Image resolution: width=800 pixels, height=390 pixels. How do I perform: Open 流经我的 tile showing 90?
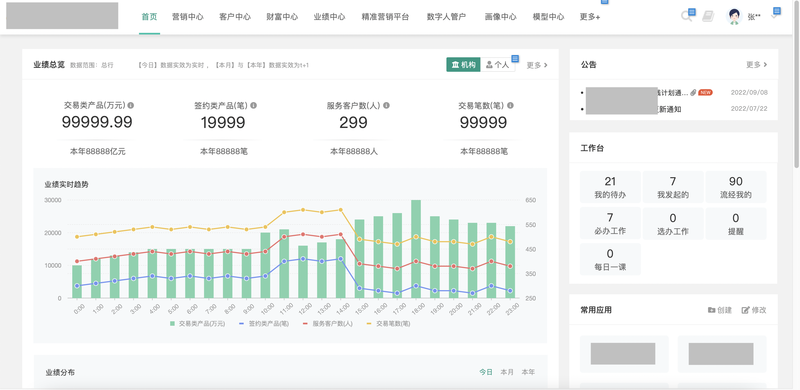point(736,187)
